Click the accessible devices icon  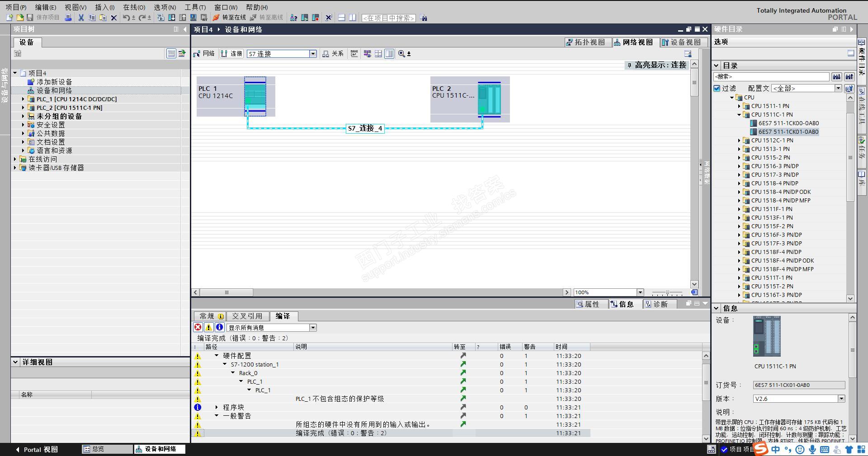[294, 18]
